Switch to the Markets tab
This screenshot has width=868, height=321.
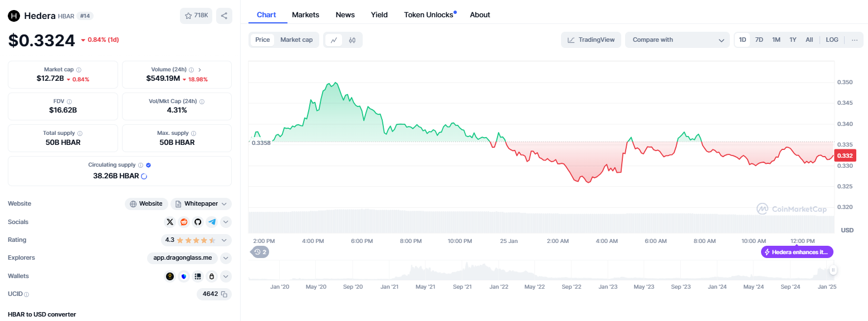coord(306,15)
